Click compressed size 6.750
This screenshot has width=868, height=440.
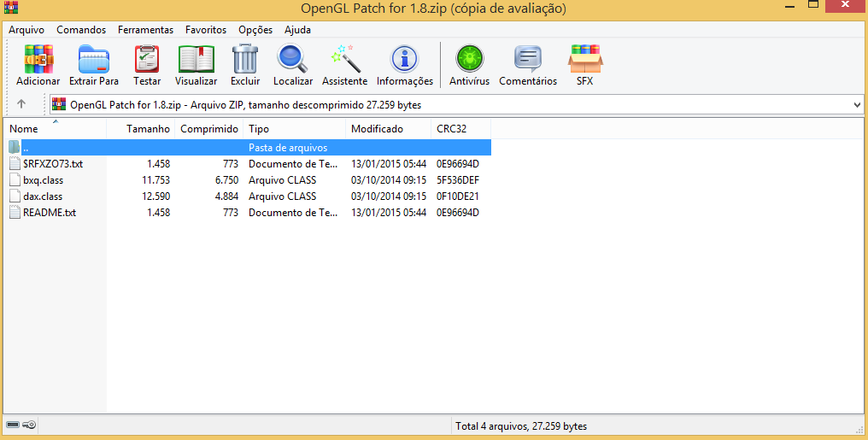click(x=227, y=180)
